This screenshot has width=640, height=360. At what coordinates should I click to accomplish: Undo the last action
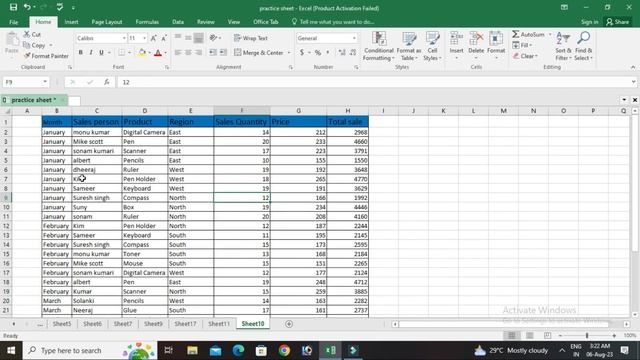click(27, 7)
